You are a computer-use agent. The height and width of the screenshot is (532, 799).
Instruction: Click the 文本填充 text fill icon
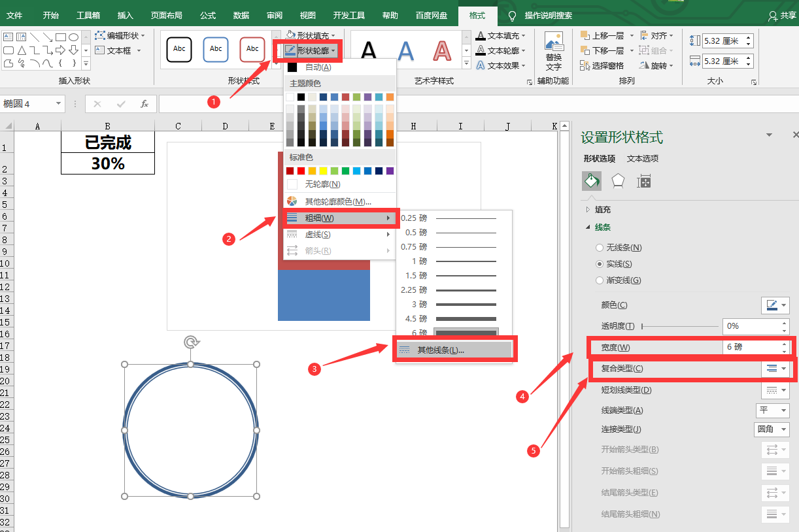(x=481, y=36)
